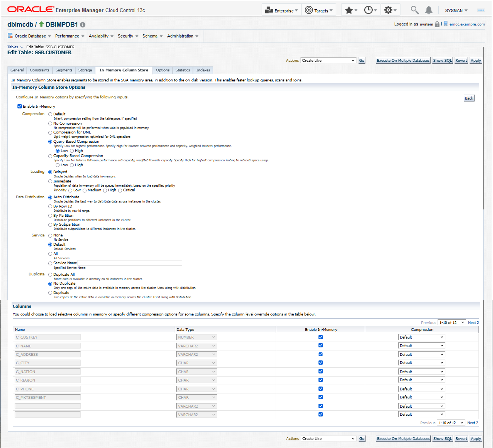Uncheck the Enable In-Memory checkbox
This screenshot has width=493, height=448.
(x=20, y=106)
